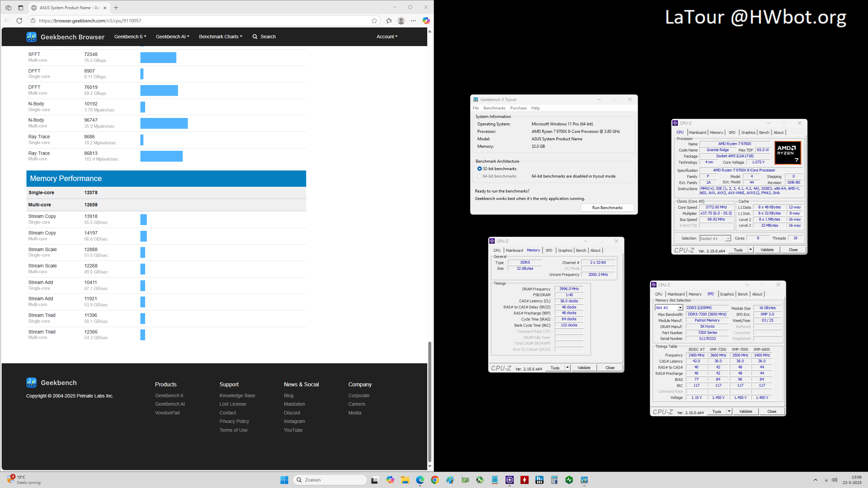Click the search magnifier in Geekbench navbar

pyautogui.click(x=255, y=37)
